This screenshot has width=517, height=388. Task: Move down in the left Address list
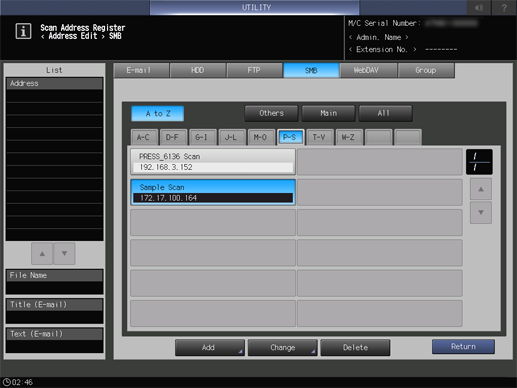pyautogui.click(x=64, y=254)
